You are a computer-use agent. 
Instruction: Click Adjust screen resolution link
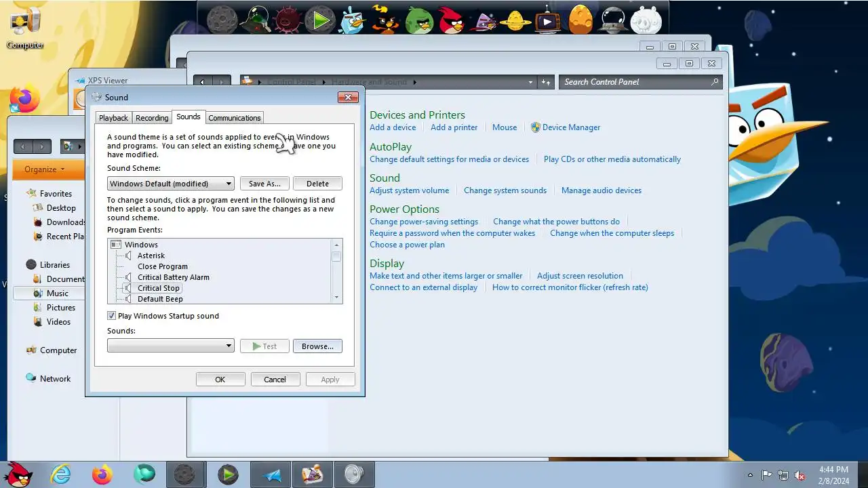click(580, 276)
